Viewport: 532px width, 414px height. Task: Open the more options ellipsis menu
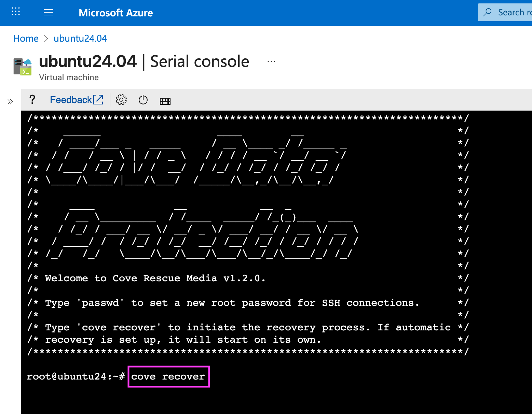[x=271, y=62]
